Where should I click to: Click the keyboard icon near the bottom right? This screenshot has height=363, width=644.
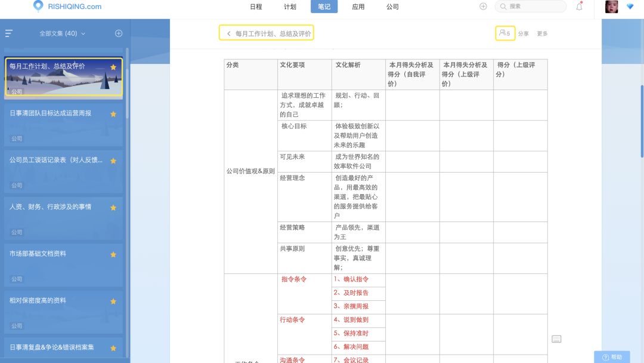[557, 338]
